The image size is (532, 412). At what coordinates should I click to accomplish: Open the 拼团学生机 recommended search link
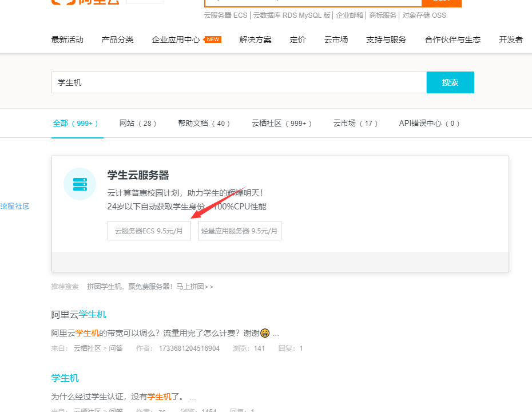pos(150,287)
